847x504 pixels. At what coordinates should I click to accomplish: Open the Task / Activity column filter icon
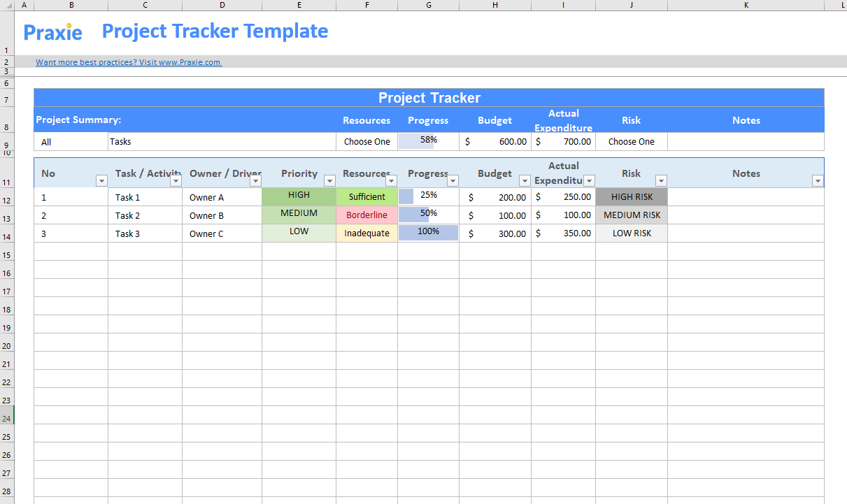click(176, 180)
